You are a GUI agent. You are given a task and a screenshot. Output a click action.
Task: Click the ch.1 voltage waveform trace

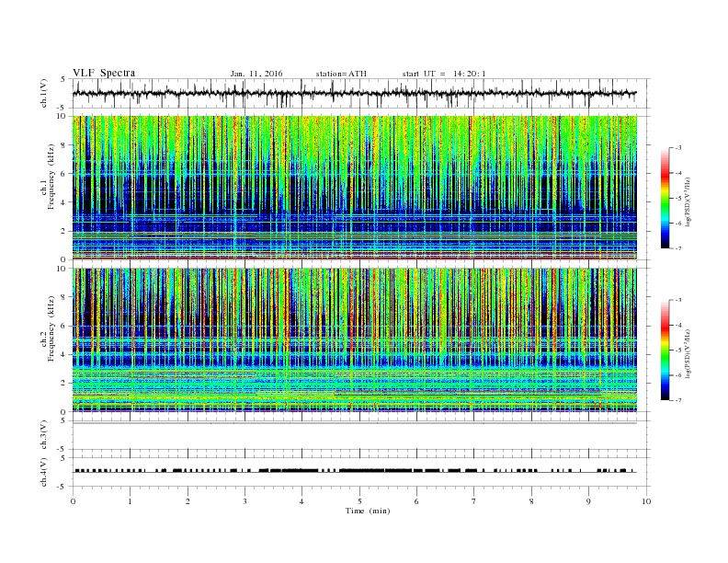tap(354, 93)
